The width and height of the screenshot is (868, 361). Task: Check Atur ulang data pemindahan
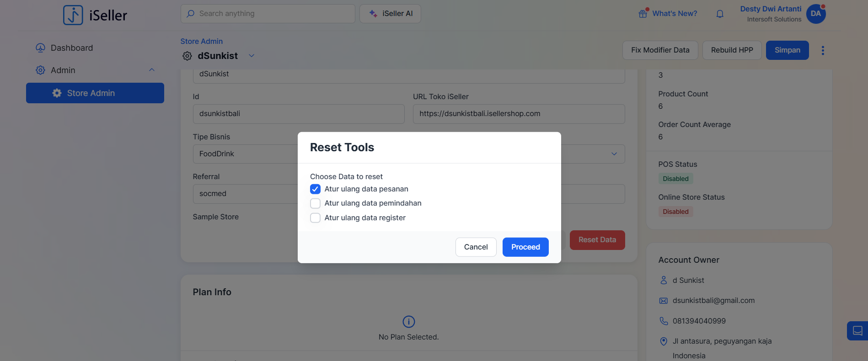[x=315, y=203]
